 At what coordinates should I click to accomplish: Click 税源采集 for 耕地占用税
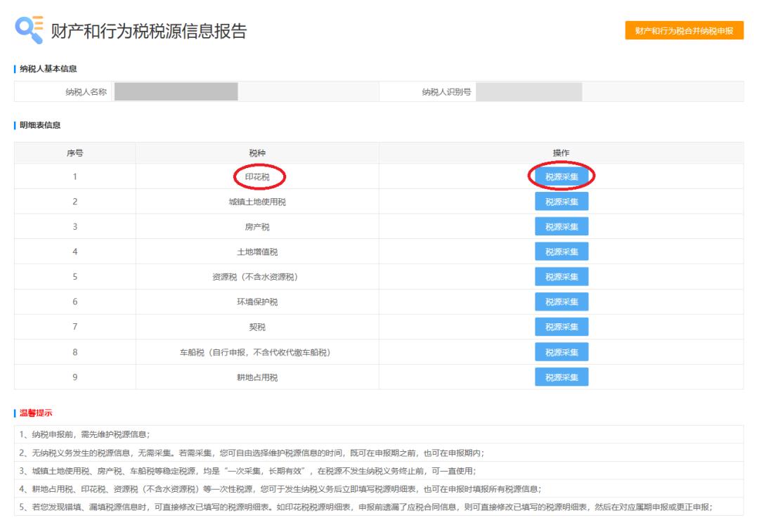click(560, 377)
